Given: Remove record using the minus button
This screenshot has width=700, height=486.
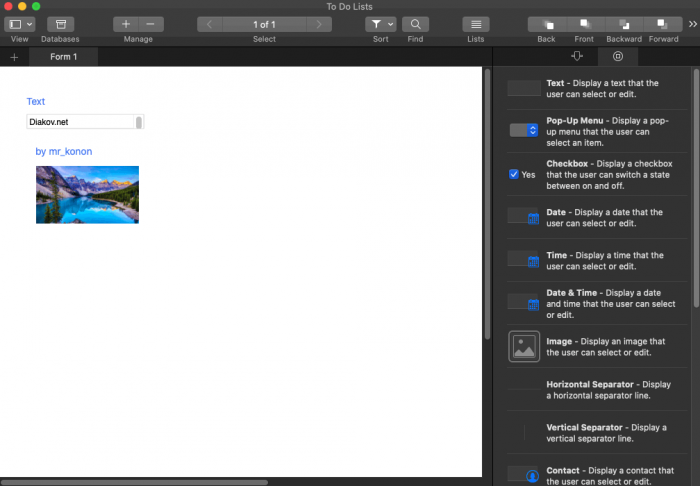Looking at the screenshot, I should (x=150, y=24).
